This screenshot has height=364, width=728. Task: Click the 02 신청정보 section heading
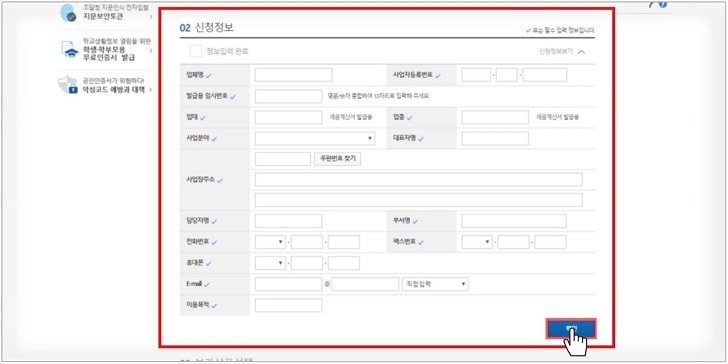click(x=207, y=27)
